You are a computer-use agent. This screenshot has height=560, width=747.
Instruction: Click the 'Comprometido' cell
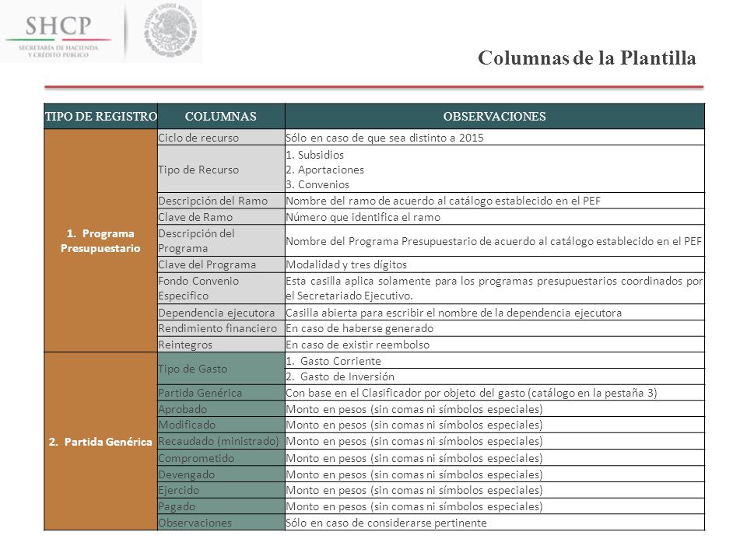tap(221, 457)
